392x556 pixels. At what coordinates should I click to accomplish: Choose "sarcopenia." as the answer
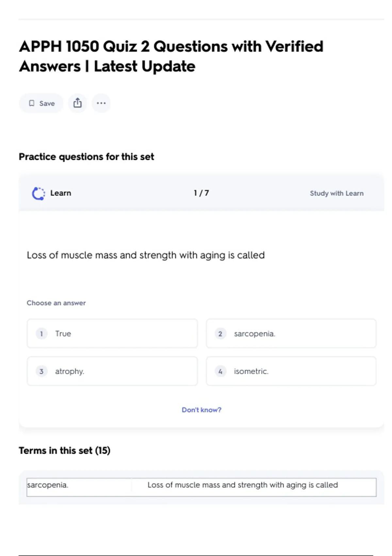click(x=291, y=334)
